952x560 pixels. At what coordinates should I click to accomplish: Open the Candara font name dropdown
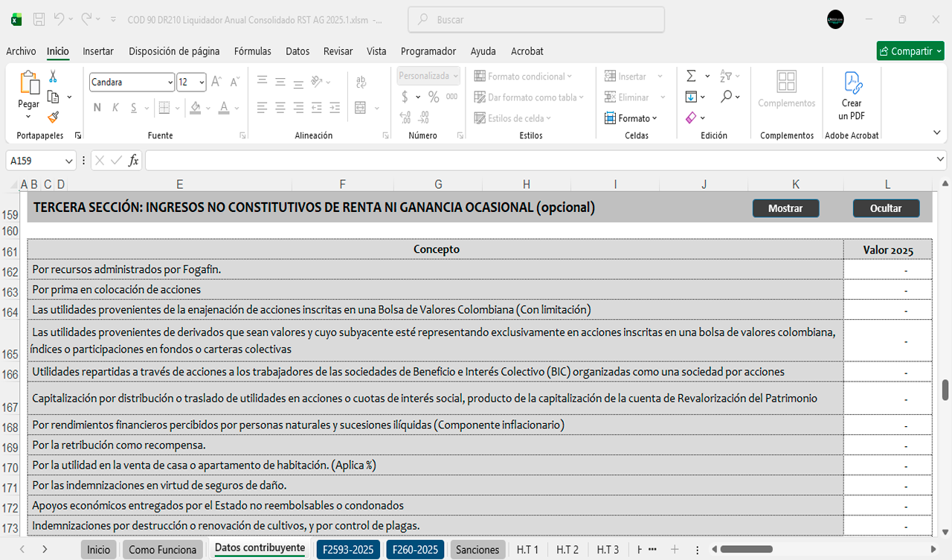click(170, 83)
